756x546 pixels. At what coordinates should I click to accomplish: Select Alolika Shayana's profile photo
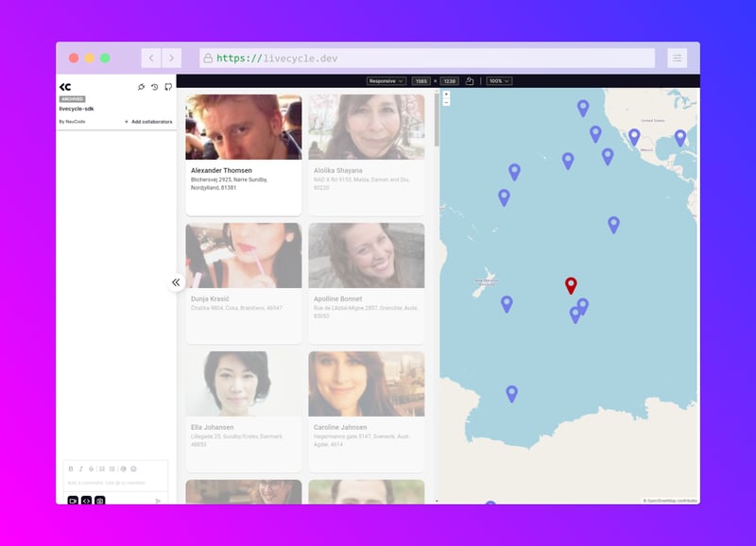coord(367,127)
